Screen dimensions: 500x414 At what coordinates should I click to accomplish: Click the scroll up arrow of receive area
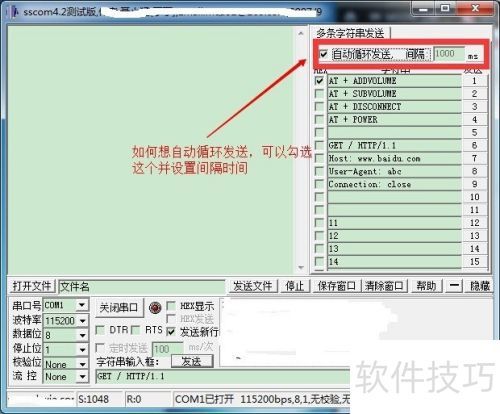(x=301, y=33)
